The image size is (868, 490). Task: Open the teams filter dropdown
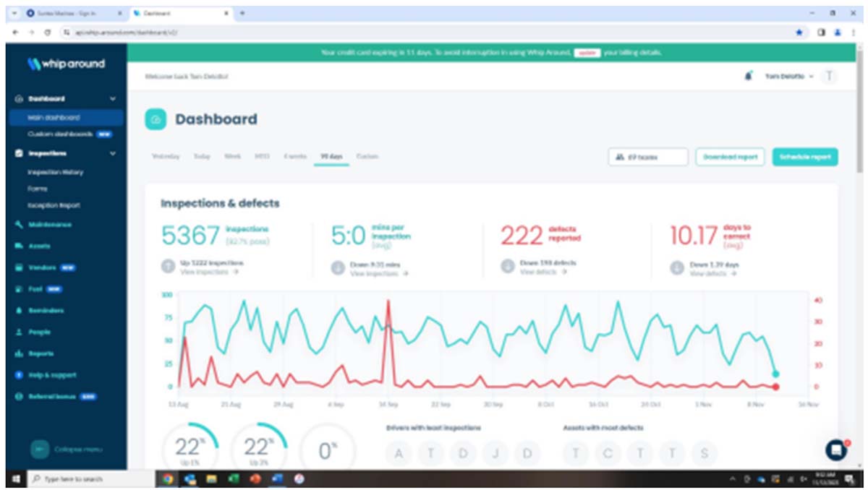(x=648, y=157)
